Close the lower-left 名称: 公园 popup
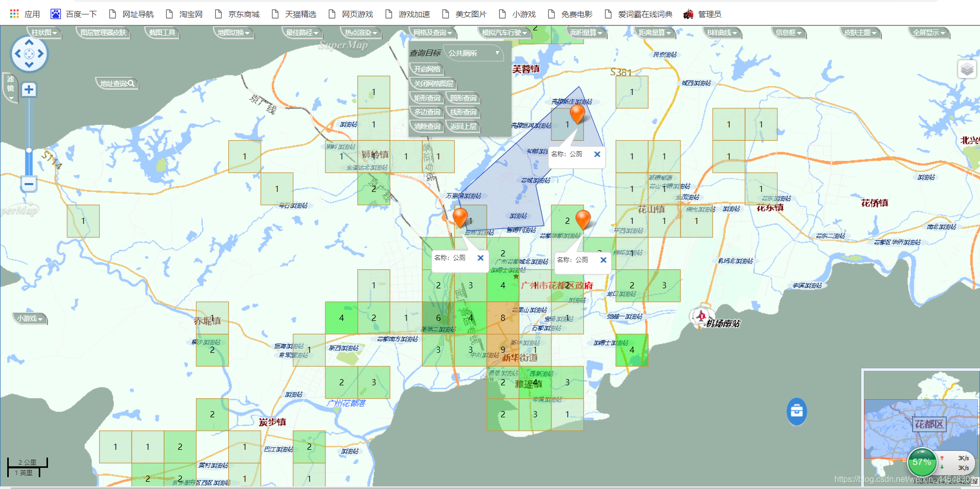 pyautogui.click(x=480, y=258)
